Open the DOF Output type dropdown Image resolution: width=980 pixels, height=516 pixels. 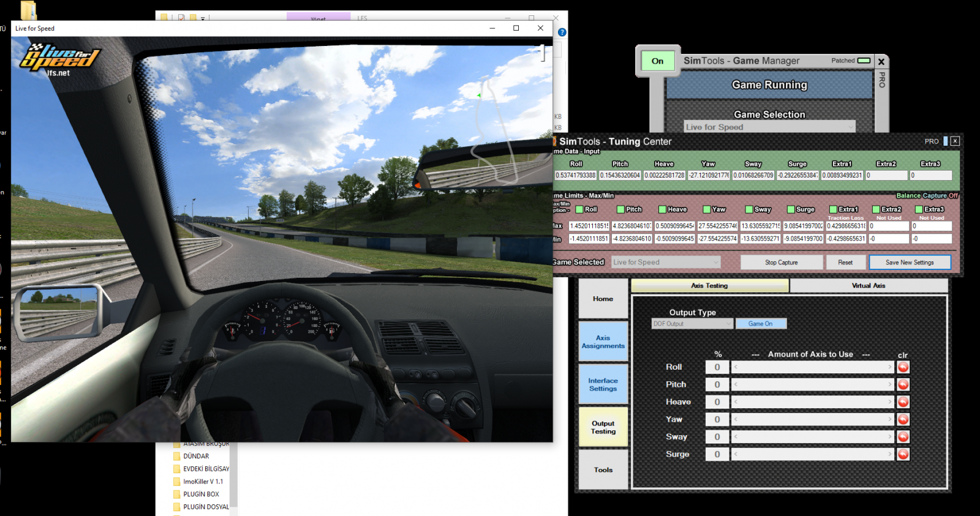coord(692,324)
